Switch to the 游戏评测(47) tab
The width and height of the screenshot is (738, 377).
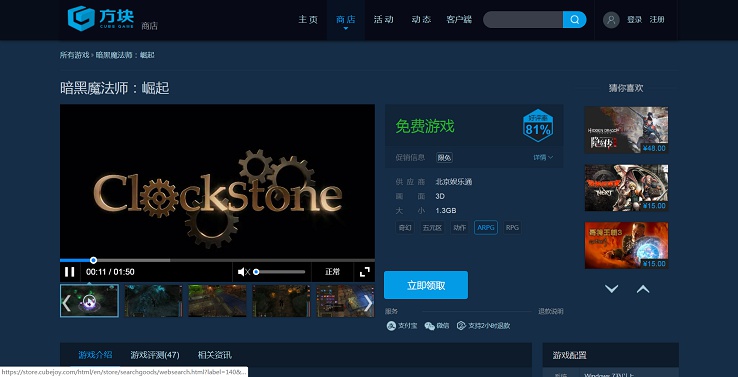pyautogui.click(x=155, y=355)
